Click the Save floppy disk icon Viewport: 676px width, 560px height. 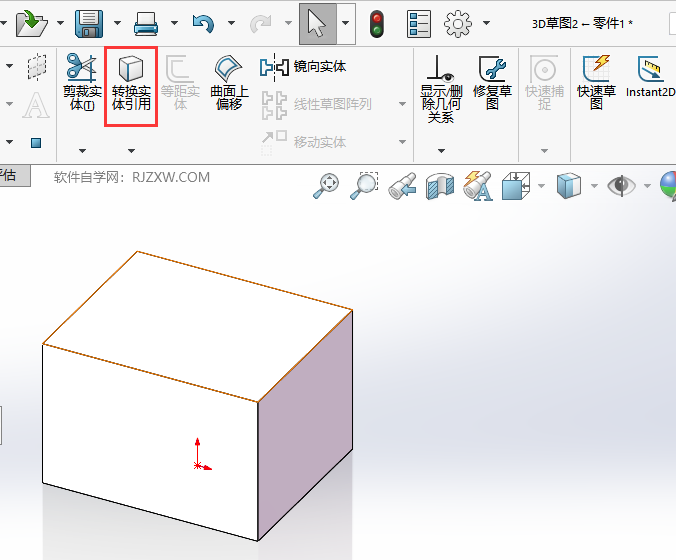click(89, 24)
